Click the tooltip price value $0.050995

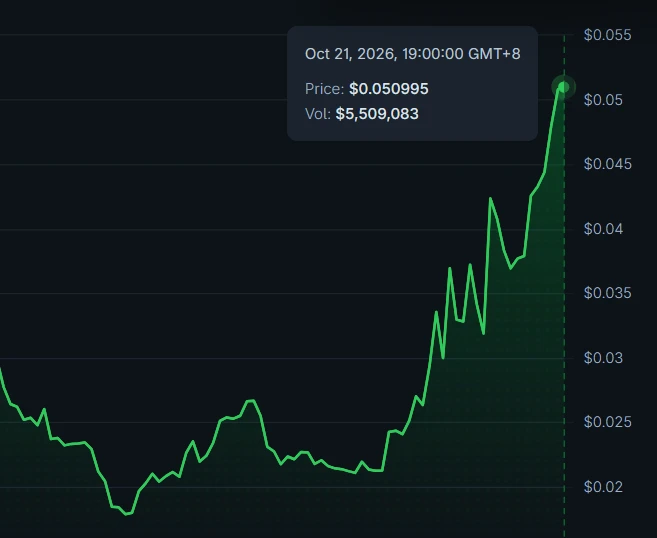[x=389, y=89]
